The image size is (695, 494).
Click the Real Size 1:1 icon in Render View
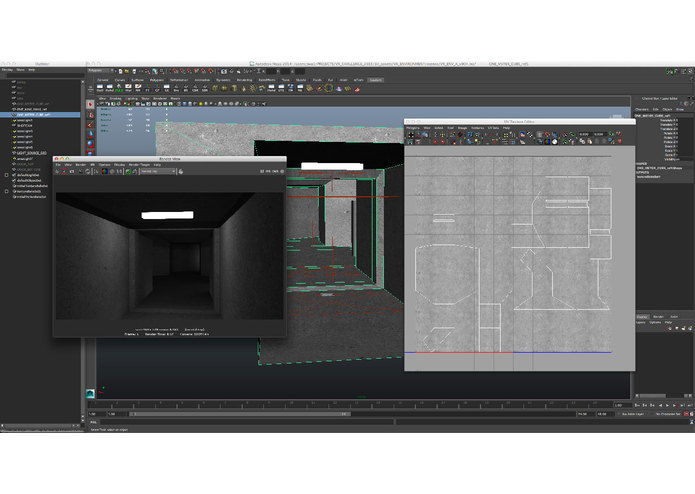[x=119, y=171]
